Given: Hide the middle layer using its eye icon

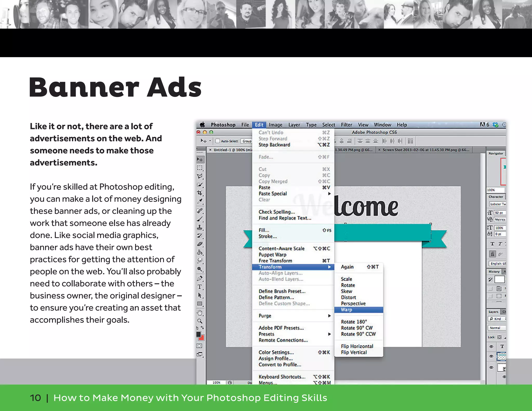Looking at the screenshot, I should (x=491, y=356).
